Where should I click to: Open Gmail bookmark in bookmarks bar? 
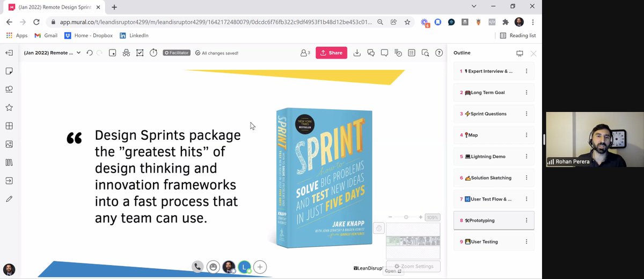pyautogui.click(x=46, y=35)
